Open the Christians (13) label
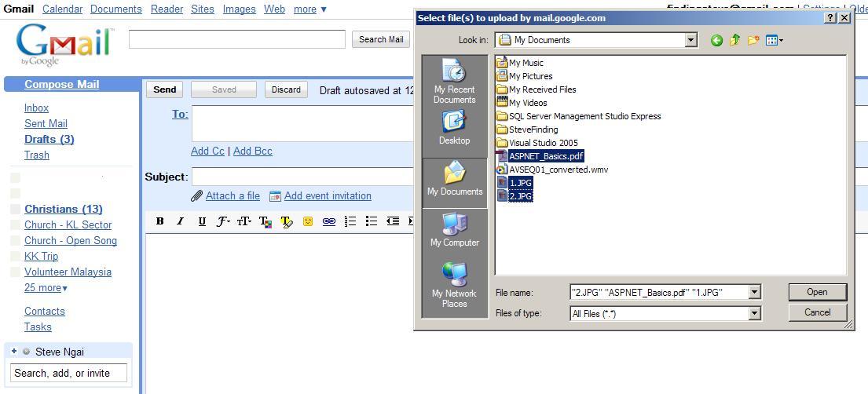This screenshot has width=868, height=394. 64,210
